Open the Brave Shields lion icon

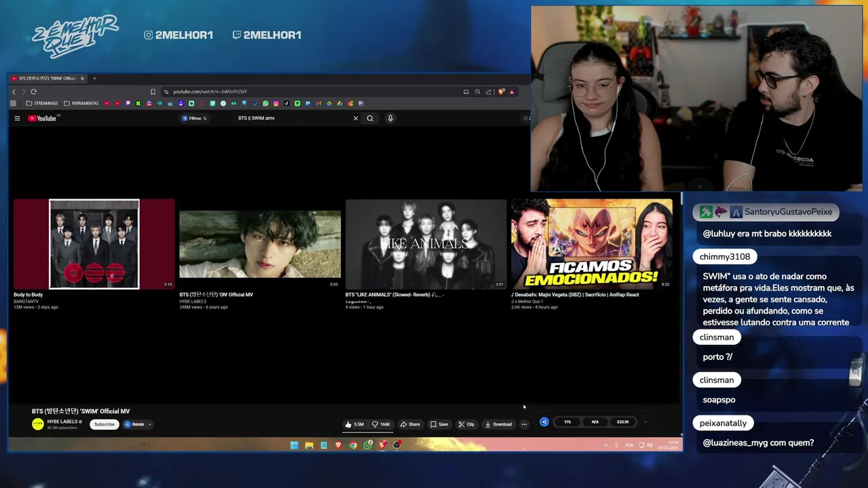tap(501, 91)
